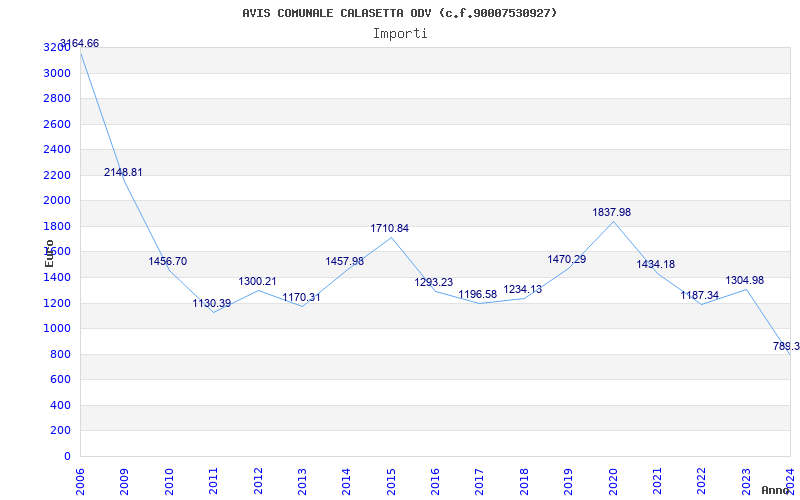Click the 1710.84 peak label
Screen dimensions: 800x500
390,229
